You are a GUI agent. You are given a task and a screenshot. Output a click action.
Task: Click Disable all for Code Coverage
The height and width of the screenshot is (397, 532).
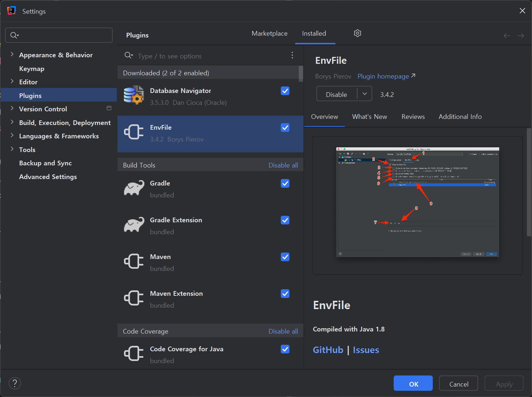click(283, 331)
